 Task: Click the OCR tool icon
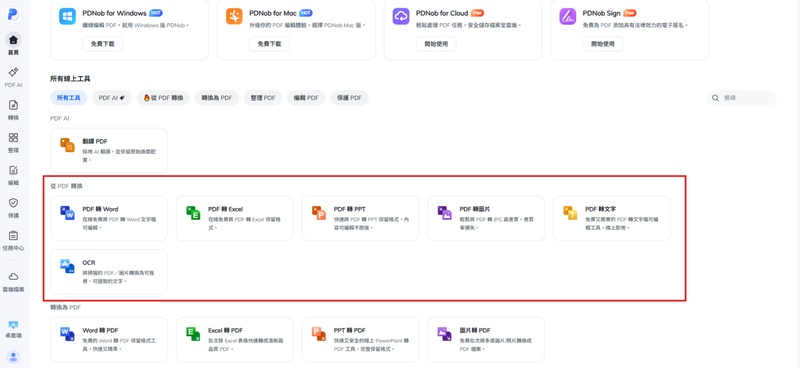coord(67,266)
